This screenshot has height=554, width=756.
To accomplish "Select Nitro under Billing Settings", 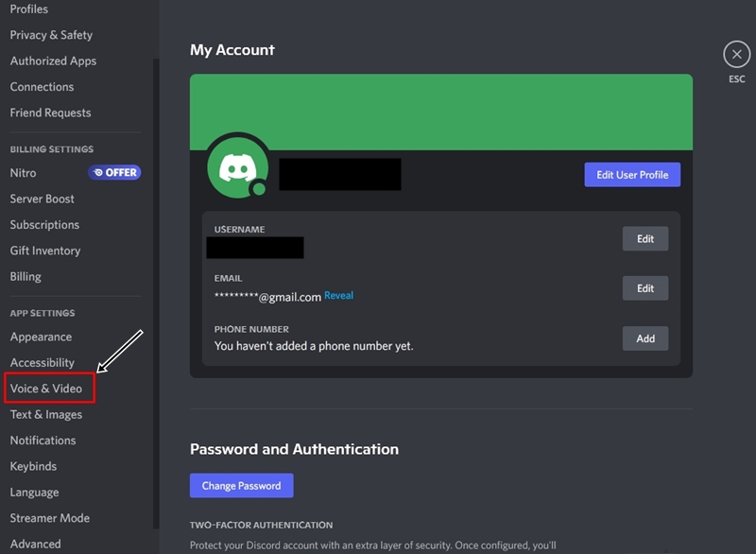I will (23, 173).
